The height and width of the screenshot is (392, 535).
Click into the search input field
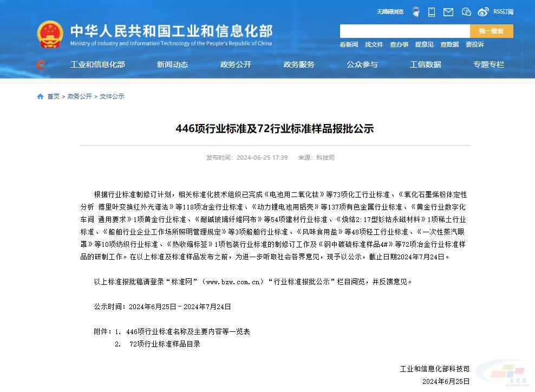click(x=404, y=31)
